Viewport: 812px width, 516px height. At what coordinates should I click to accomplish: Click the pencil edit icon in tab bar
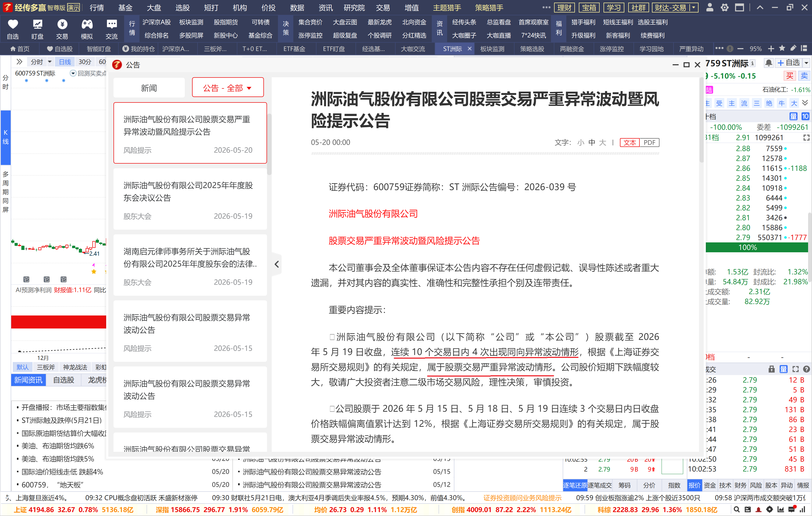coord(794,48)
